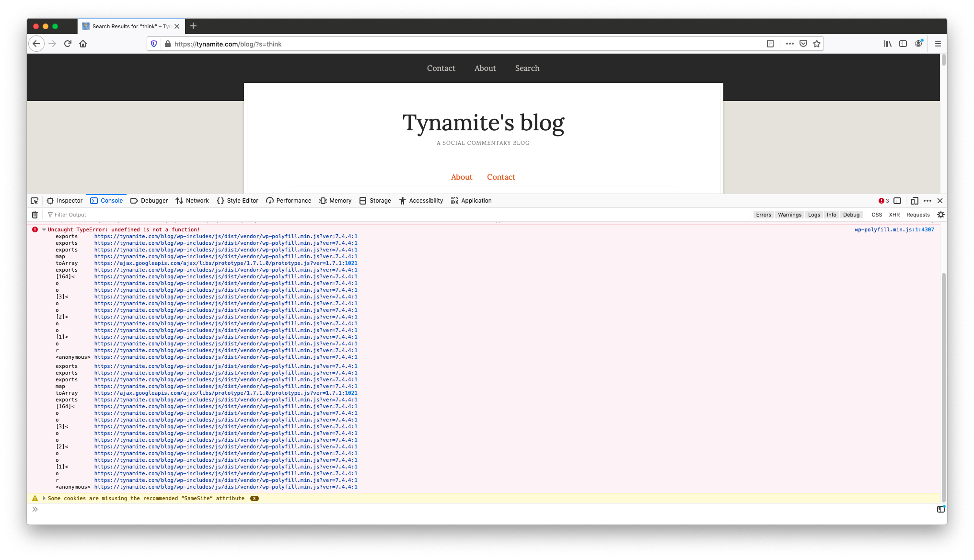Open DevTools settings with the gear icon

(x=941, y=215)
